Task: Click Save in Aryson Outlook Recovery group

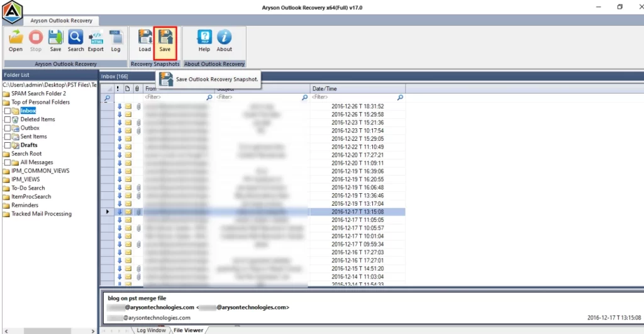Action: [55, 41]
